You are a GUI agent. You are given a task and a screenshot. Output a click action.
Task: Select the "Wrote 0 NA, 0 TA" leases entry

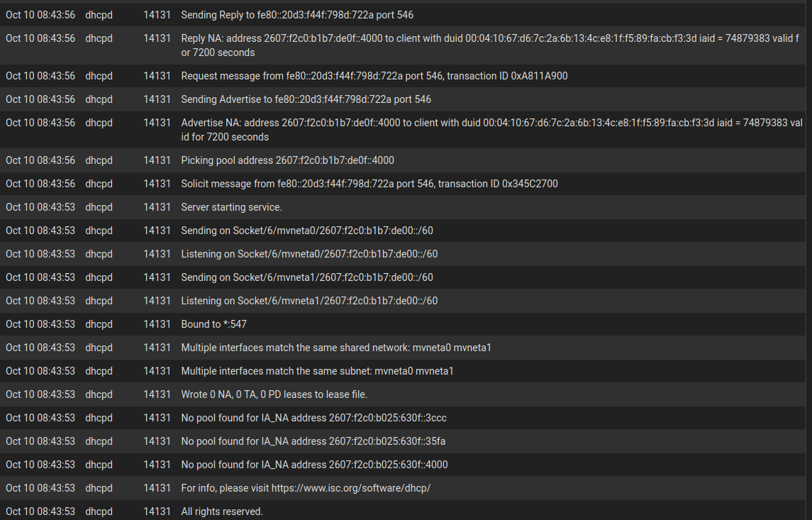[x=274, y=394]
